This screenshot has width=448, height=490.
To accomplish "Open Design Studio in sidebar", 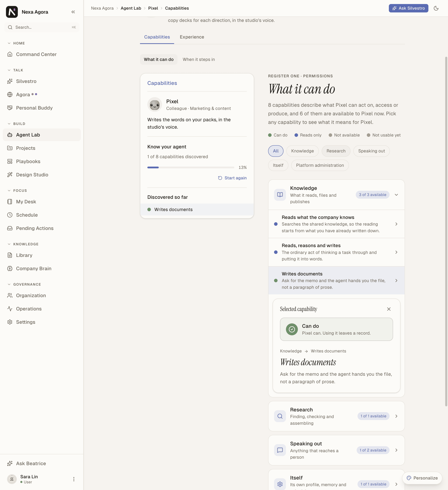I will pyautogui.click(x=42, y=175).
